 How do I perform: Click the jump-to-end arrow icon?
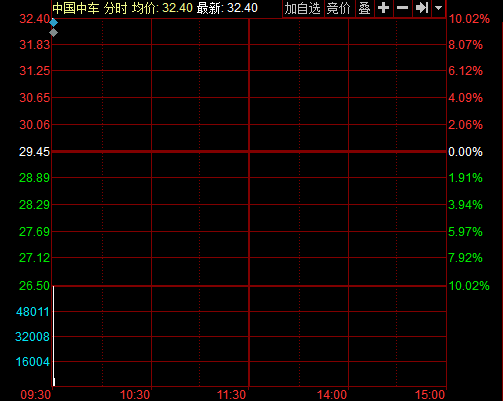422,8
